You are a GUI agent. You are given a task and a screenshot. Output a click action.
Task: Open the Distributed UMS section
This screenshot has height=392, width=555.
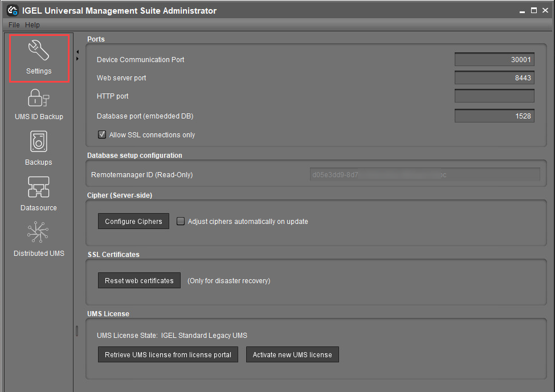tap(38, 239)
